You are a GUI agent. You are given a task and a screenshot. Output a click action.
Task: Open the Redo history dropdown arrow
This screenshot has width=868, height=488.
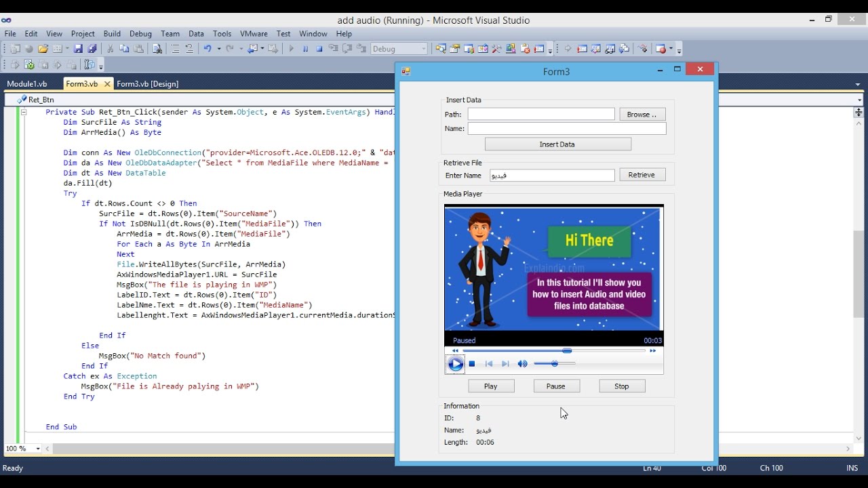[x=241, y=49]
